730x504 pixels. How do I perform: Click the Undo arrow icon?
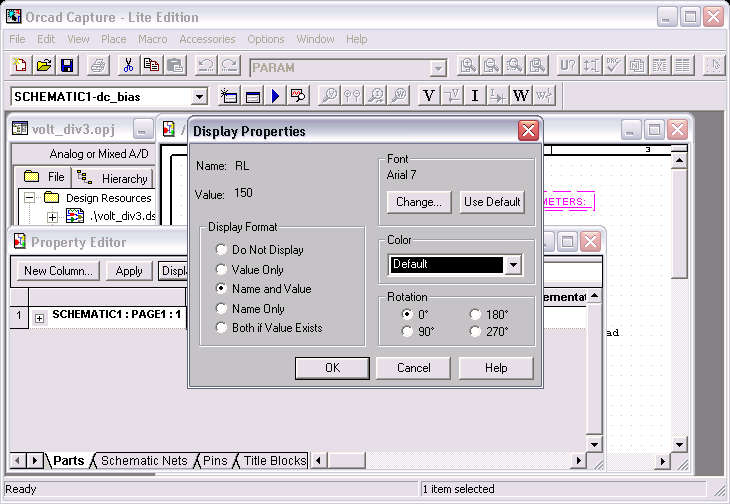click(x=205, y=66)
